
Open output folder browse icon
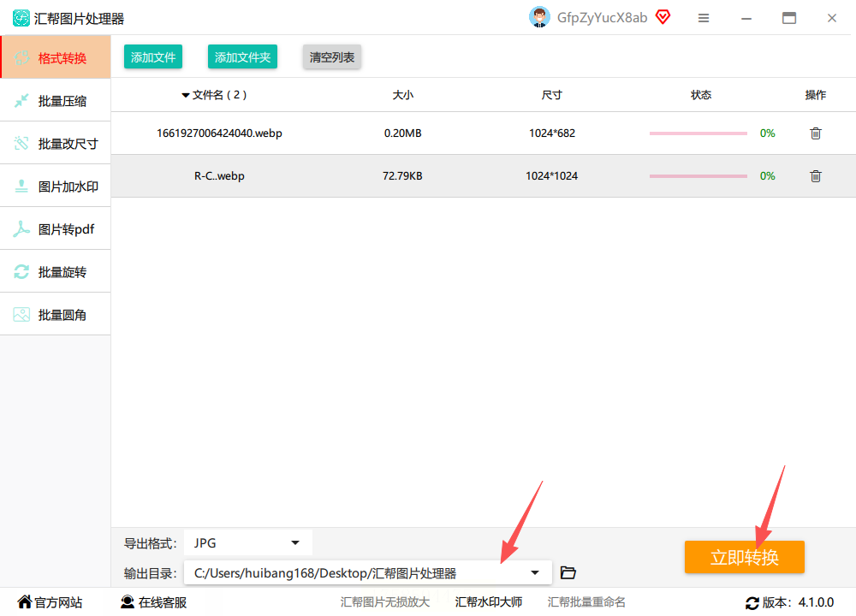click(568, 572)
